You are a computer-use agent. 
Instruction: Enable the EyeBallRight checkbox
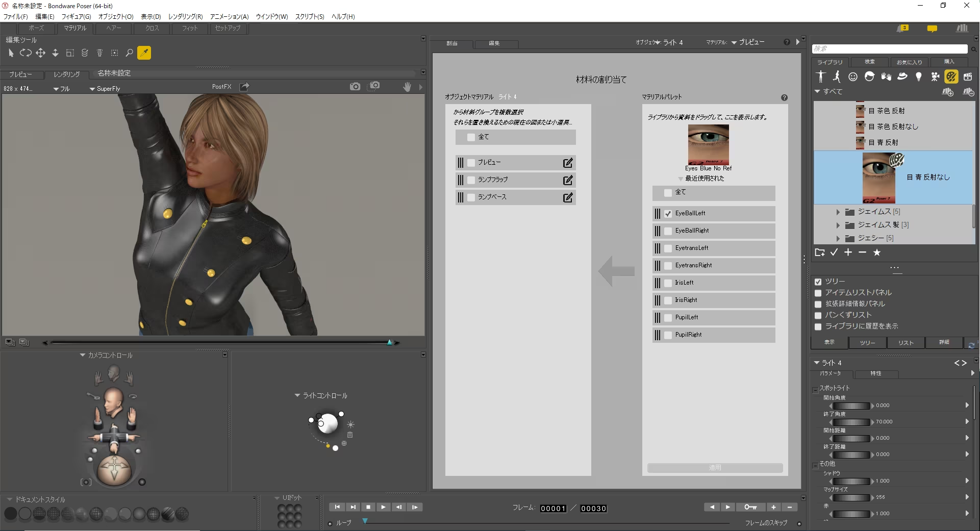pyautogui.click(x=668, y=231)
